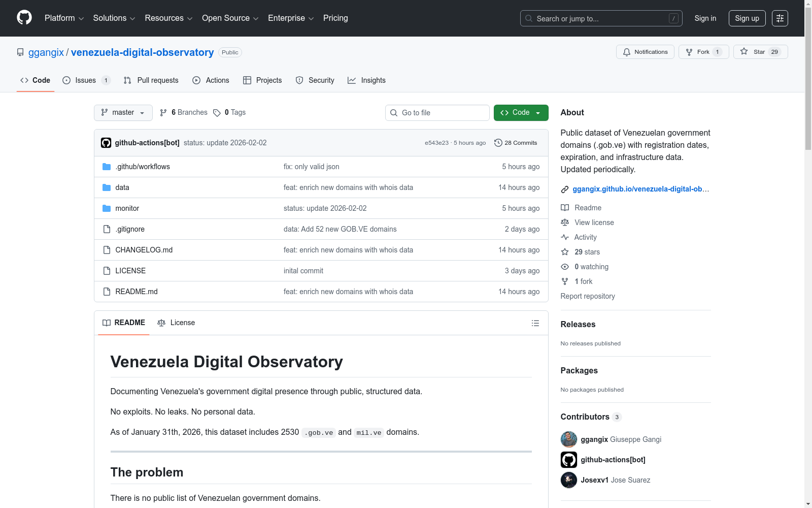The height and width of the screenshot is (508, 812).
Task: Click the monitor folder icon
Action: (107, 208)
